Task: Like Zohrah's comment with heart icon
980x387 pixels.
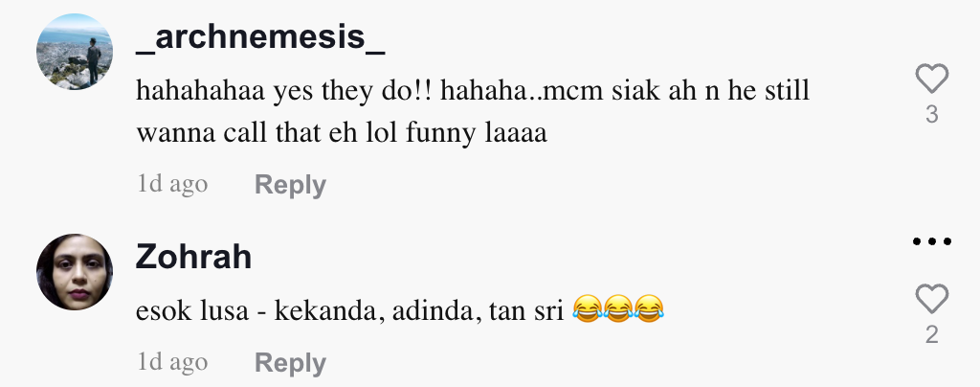Action: (932, 299)
